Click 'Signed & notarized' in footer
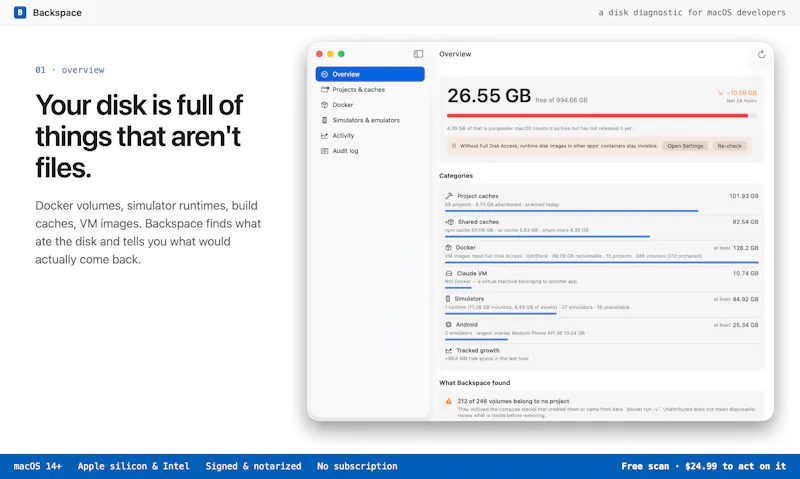The height and width of the screenshot is (479, 800). (x=253, y=466)
